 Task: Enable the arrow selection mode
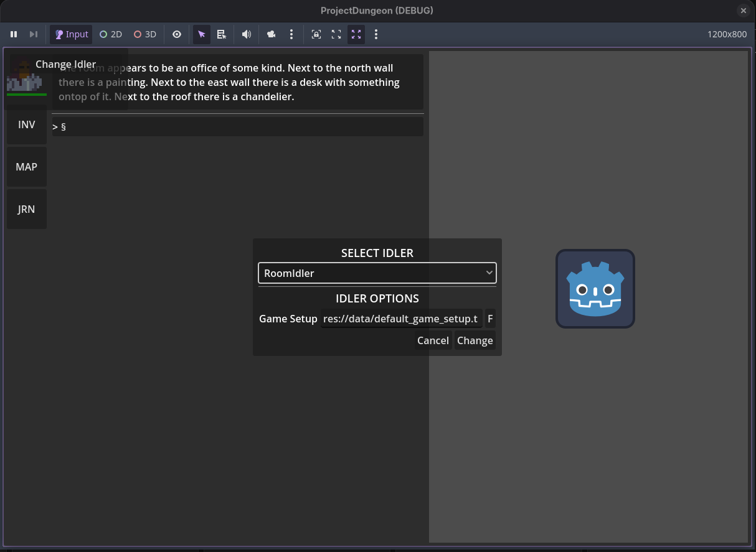pos(201,34)
